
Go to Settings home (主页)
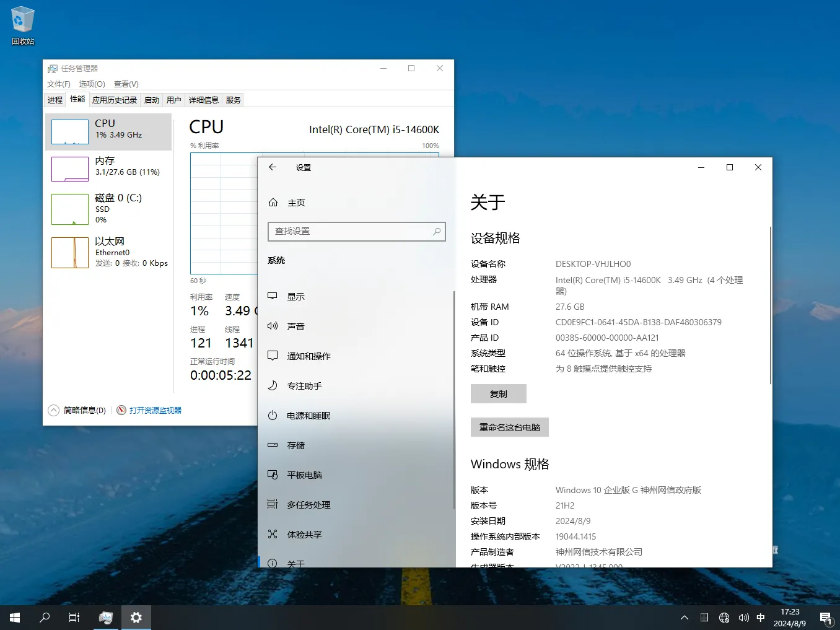click(x=297, y=202)
